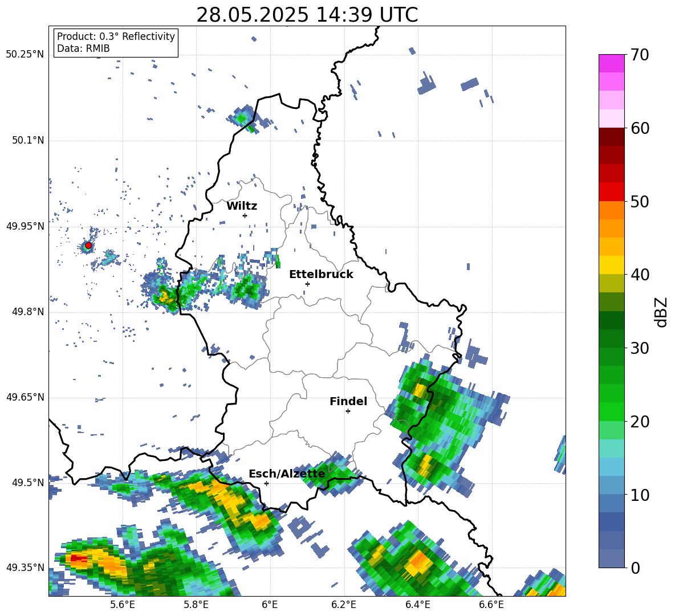Click the 49.8°N latitude label
This screenshot has height=616, width=675.
click(x=27, y=312)
